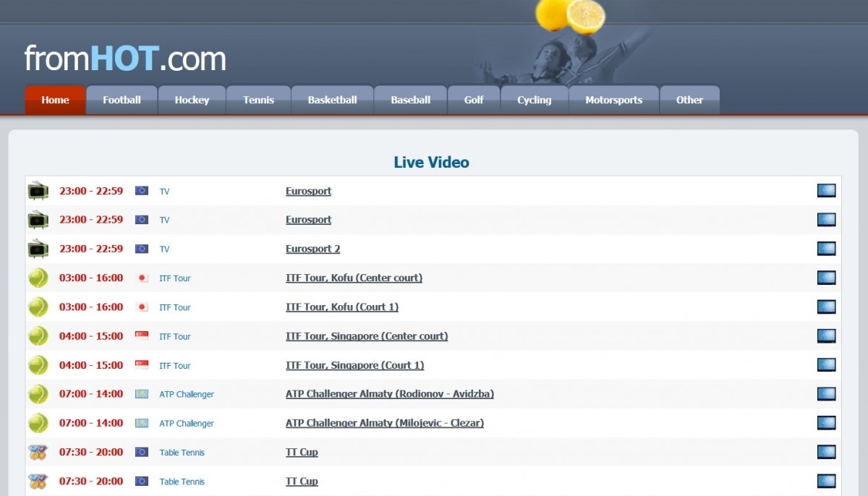Click ITF Tour label in Singapore Court 1 row
The height and width of the screenshot is (496, 868).
click(x=175, y=366)
